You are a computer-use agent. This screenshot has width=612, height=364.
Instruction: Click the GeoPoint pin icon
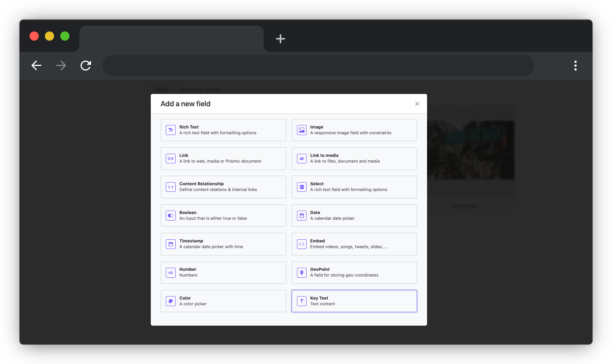coord(302,273)
